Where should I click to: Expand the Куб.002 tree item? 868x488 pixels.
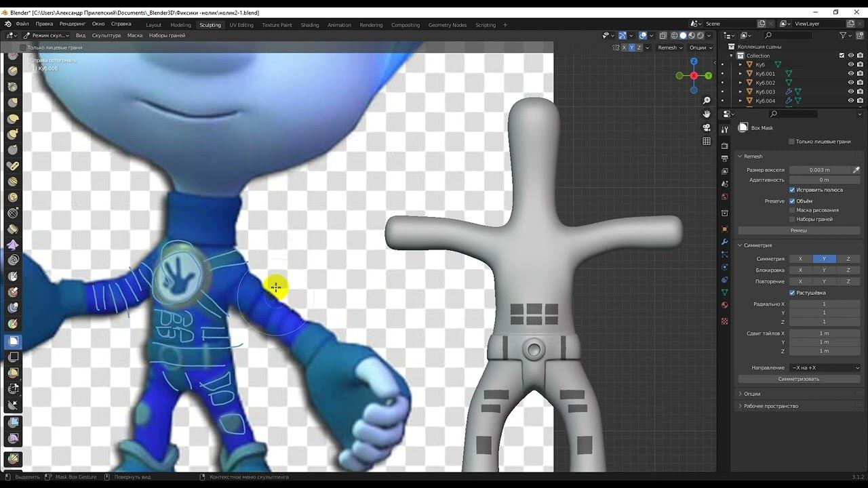click(x=740, y=83)
